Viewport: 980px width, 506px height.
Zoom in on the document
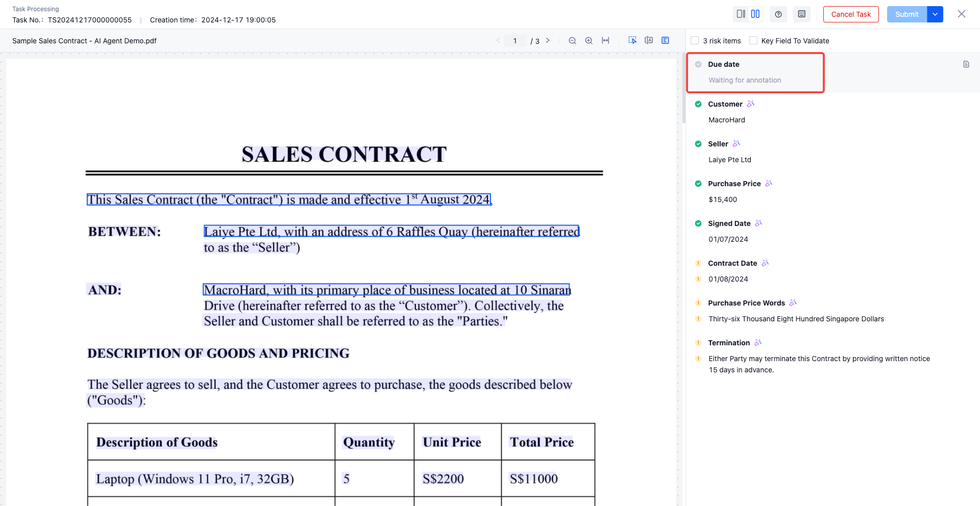click(x=589, y=41)
